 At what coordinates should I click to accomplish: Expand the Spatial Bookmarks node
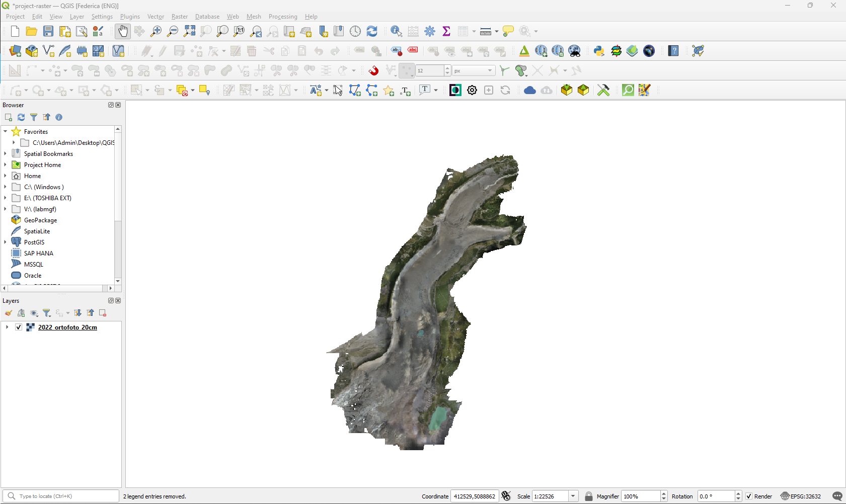[x=6, y=154]
